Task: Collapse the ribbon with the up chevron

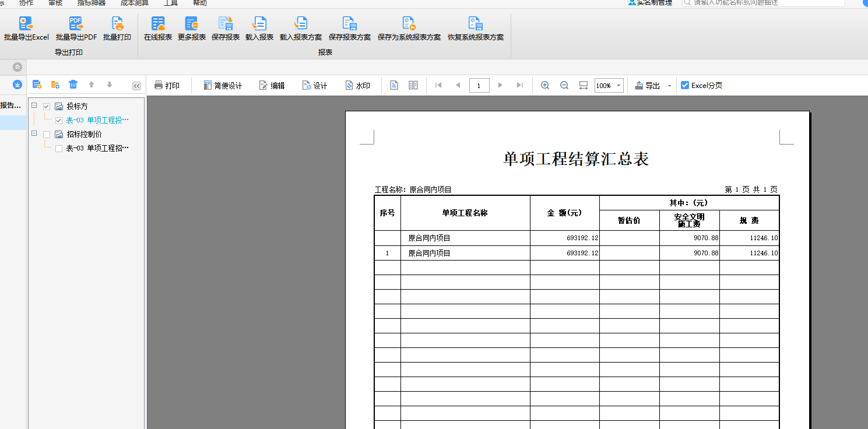Action: pyautogui.click(x=17, y=67)
